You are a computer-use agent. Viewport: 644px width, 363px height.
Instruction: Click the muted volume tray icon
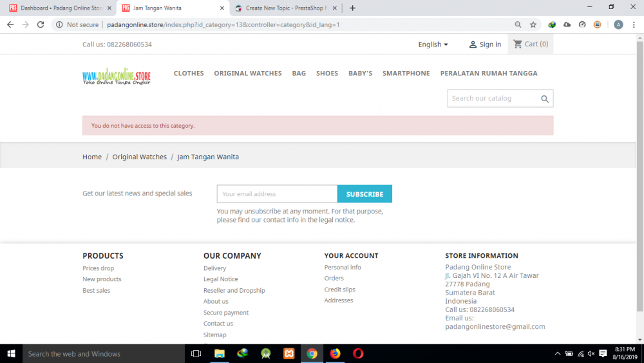(591, 353)
